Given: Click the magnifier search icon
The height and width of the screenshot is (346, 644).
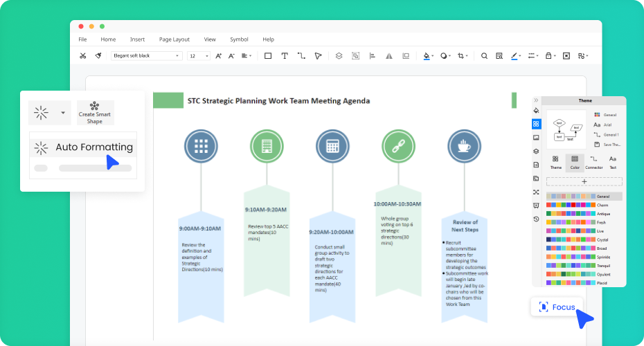Looking at the screenshot, I should pyautogui.click(x=484, y=55).
